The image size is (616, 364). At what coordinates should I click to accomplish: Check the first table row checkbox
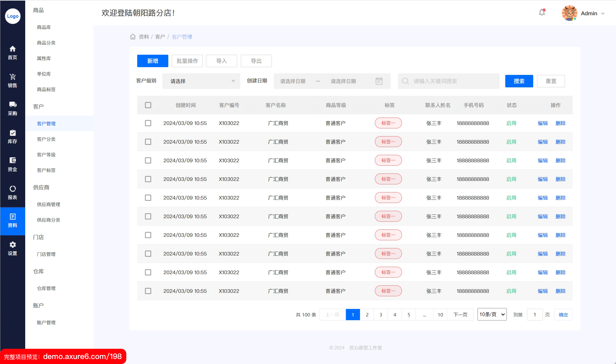148,123
